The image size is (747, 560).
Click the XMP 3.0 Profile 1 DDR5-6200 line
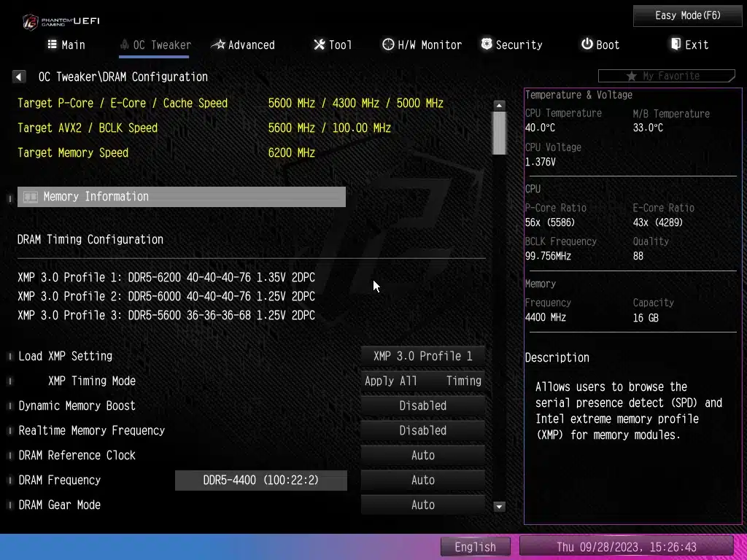(166, 278)
